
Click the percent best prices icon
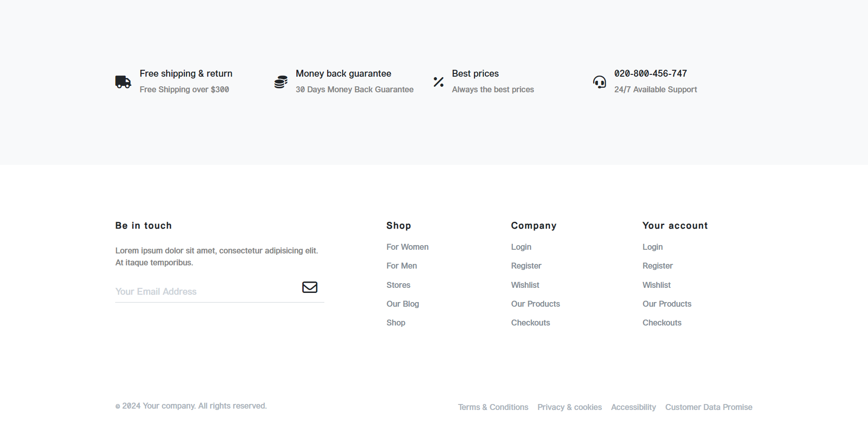click(x=439, y=82)
